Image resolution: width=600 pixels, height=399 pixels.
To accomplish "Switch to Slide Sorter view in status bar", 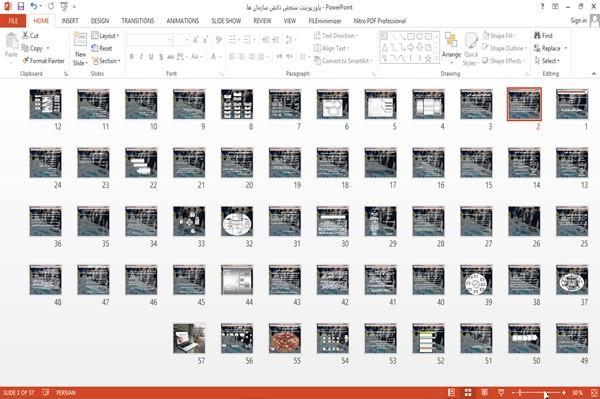I will 468,392.
